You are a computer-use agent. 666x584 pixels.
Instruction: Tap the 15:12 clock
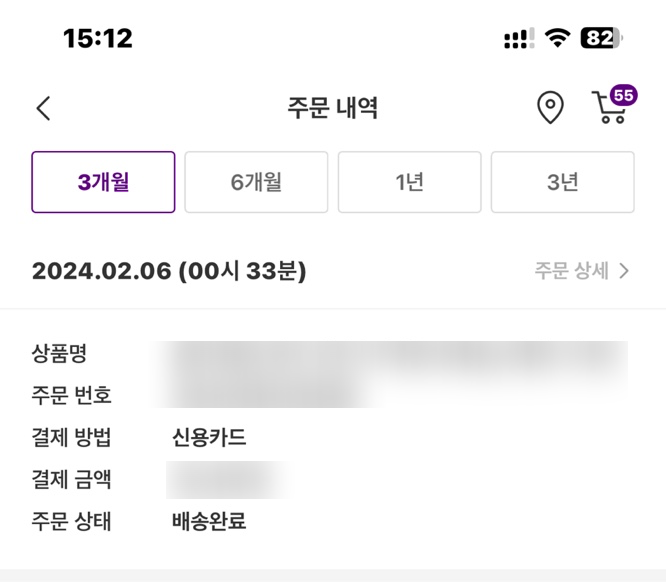[x=98, y=39]
